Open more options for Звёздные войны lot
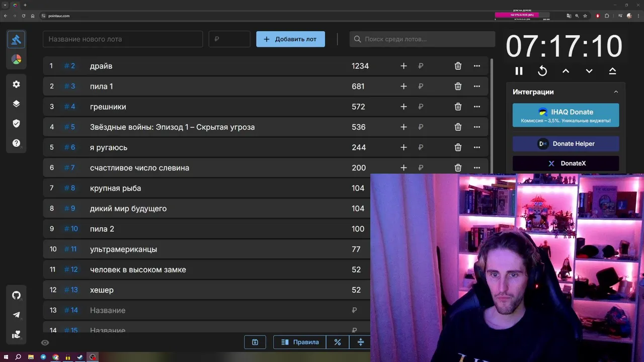This screenshot has height=362, width=644. pos(477,127)
